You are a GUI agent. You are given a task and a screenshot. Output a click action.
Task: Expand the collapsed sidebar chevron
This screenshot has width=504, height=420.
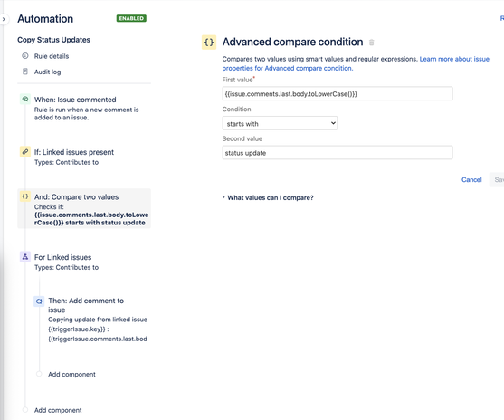4,19
